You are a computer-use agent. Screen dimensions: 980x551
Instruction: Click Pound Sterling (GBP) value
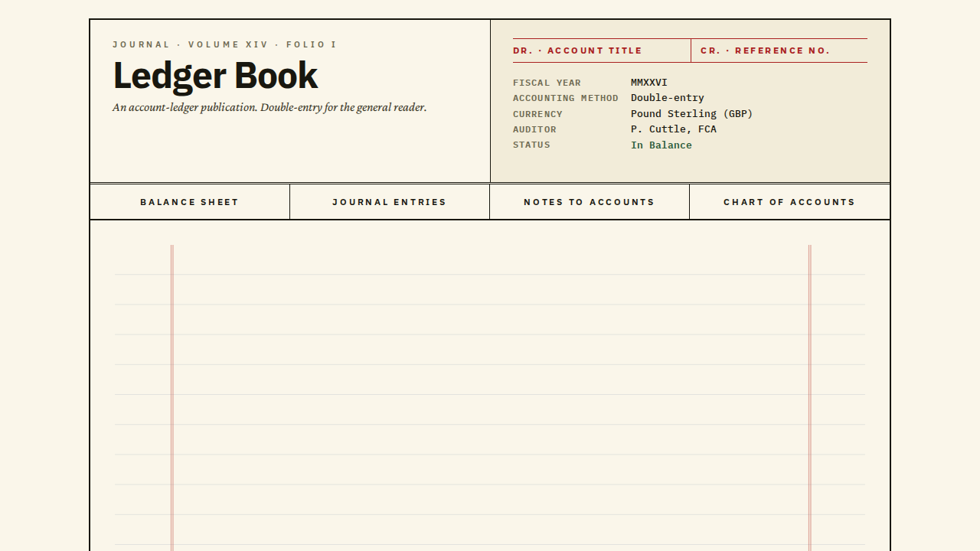(692, 113)
